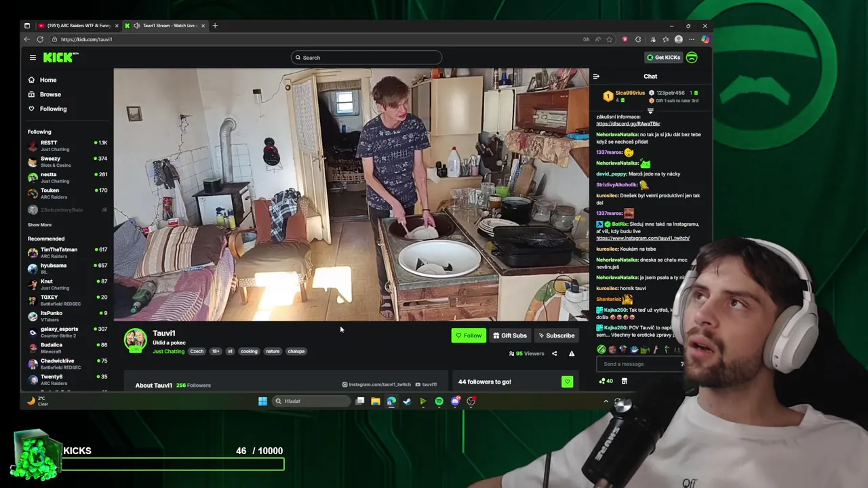
Task: Switch to Tauvi1 Stream browser tab
Action: 165,26
